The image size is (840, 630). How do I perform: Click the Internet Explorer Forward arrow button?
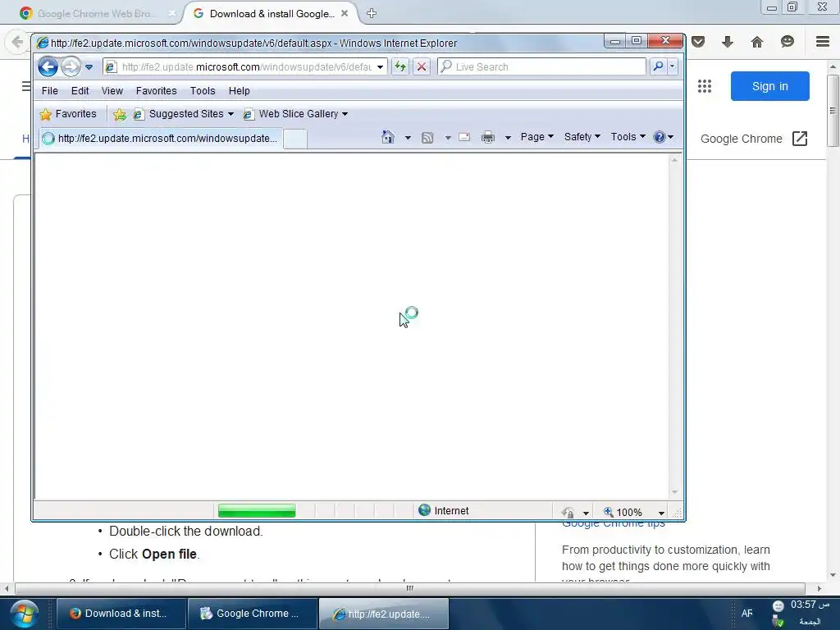[71, 67]
